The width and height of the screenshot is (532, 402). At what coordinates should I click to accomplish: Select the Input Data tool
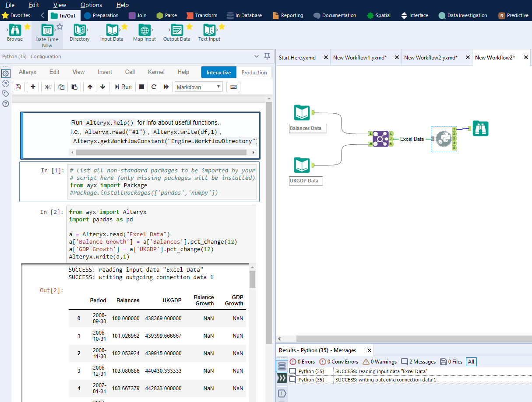(112, 31)
